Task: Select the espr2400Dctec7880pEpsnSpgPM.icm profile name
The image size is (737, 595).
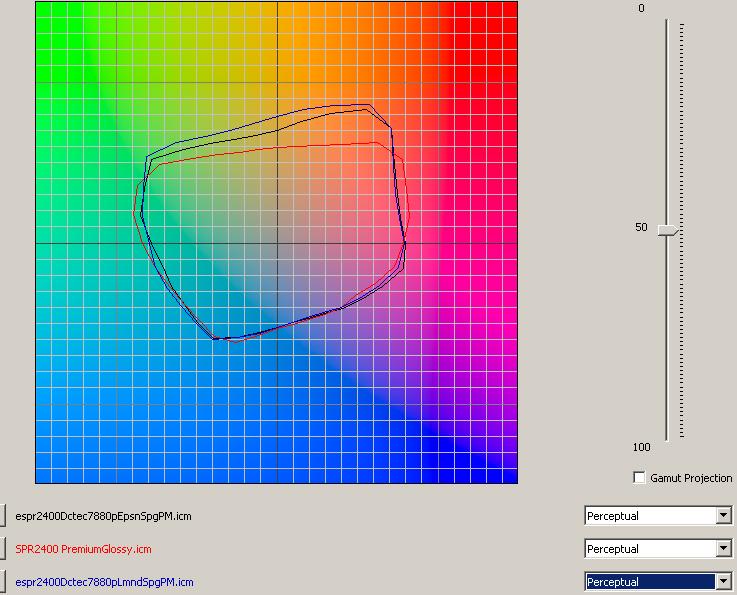Action: 103,516
